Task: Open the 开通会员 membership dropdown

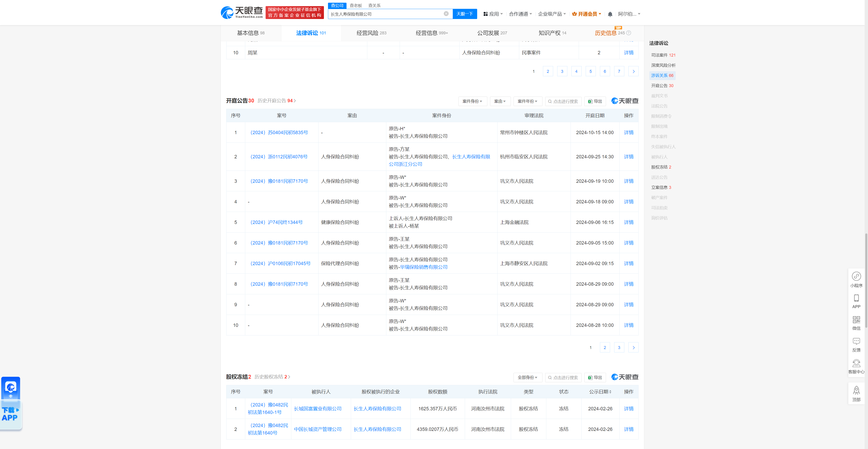Action: (587, 14)
